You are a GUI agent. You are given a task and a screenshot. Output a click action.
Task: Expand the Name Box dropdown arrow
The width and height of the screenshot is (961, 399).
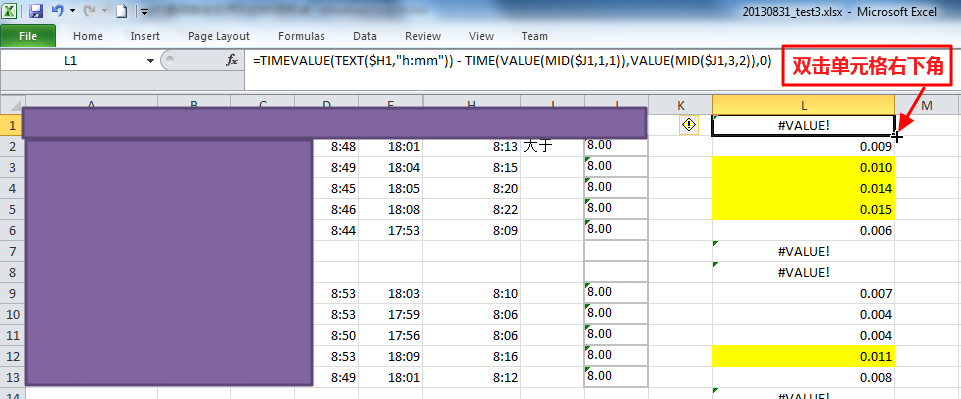(150, 61)
